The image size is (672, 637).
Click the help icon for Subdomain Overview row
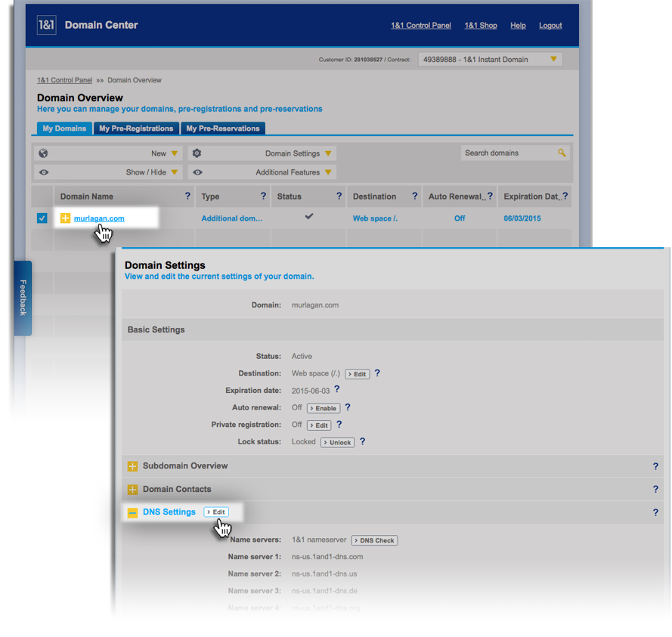655,466
